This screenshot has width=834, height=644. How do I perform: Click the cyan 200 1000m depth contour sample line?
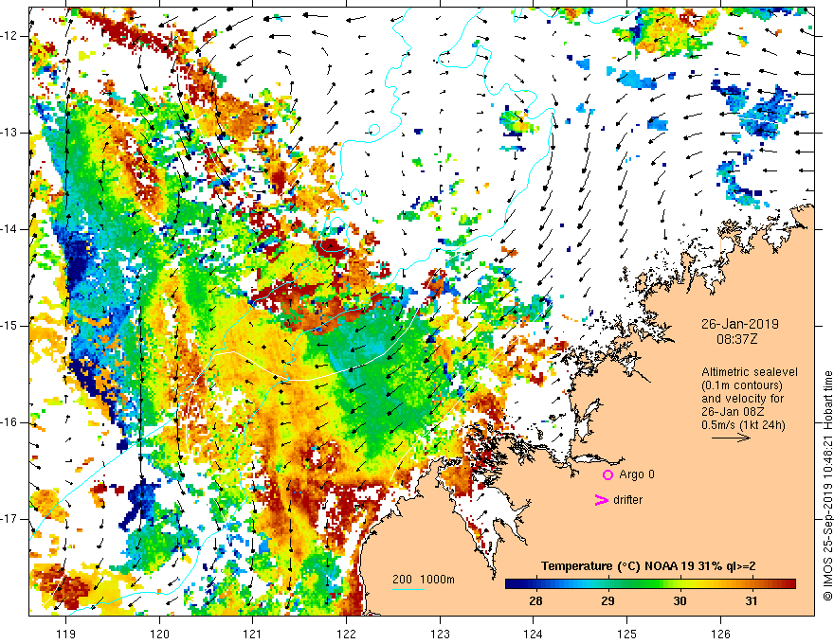408,589
